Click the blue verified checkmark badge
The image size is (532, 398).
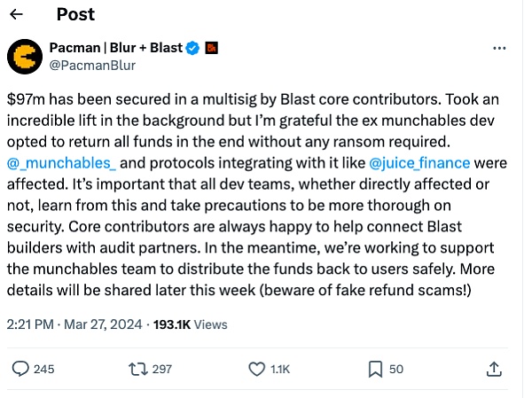[x=193, y=47]
